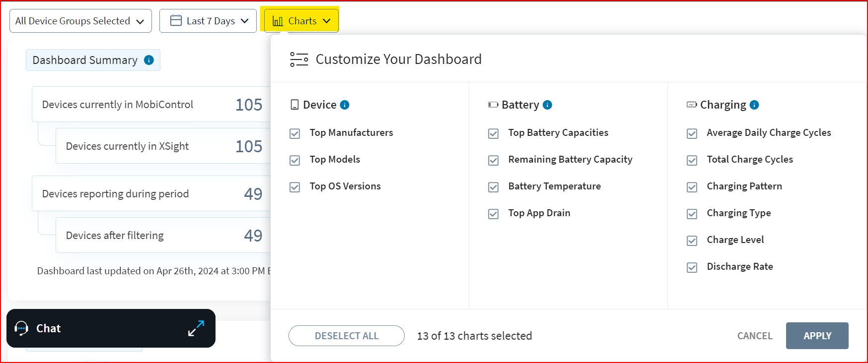Click the calendar icon in date selector

[x=176, y=20]
